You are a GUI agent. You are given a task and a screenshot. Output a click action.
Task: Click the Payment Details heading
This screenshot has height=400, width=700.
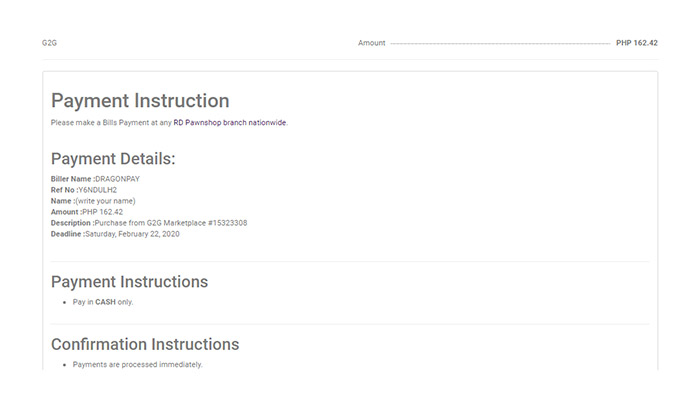(x=113, y=159)
